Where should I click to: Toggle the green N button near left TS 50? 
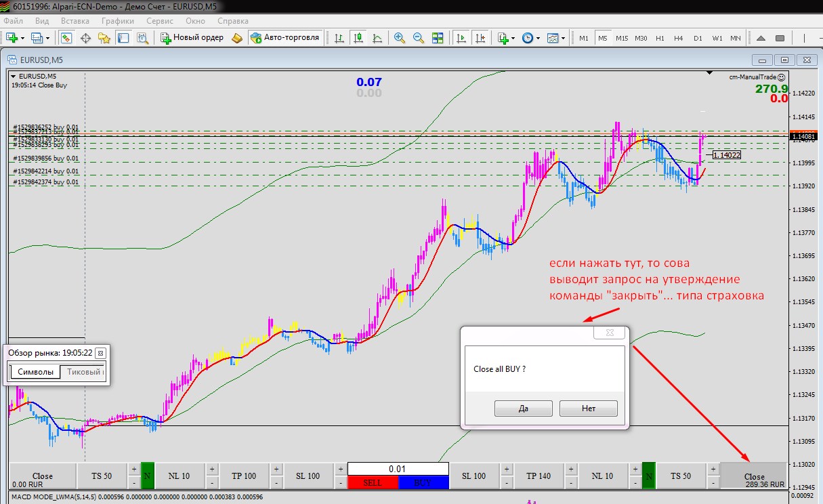[148, 476]
